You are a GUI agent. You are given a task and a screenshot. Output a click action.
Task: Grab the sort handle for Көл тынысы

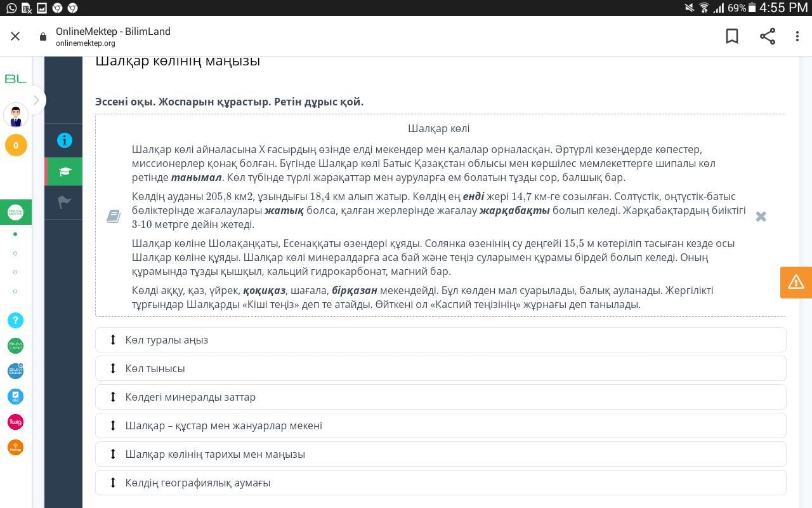tap(113, 368)
